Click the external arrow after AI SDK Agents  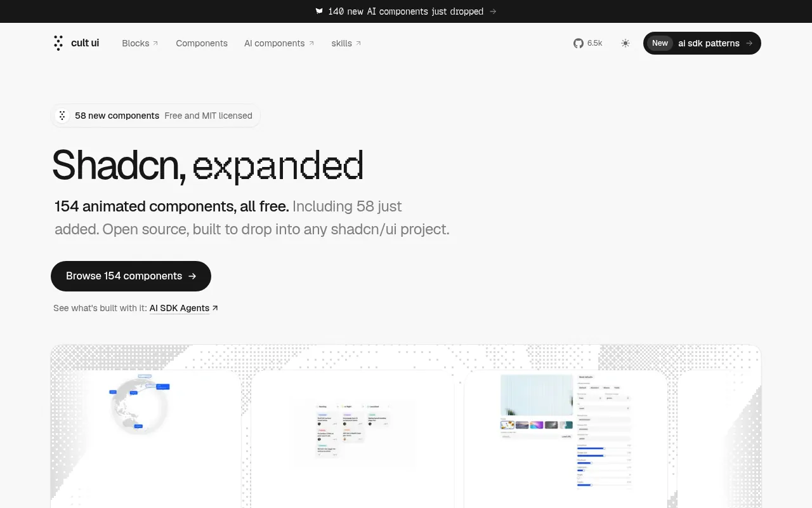215,308
